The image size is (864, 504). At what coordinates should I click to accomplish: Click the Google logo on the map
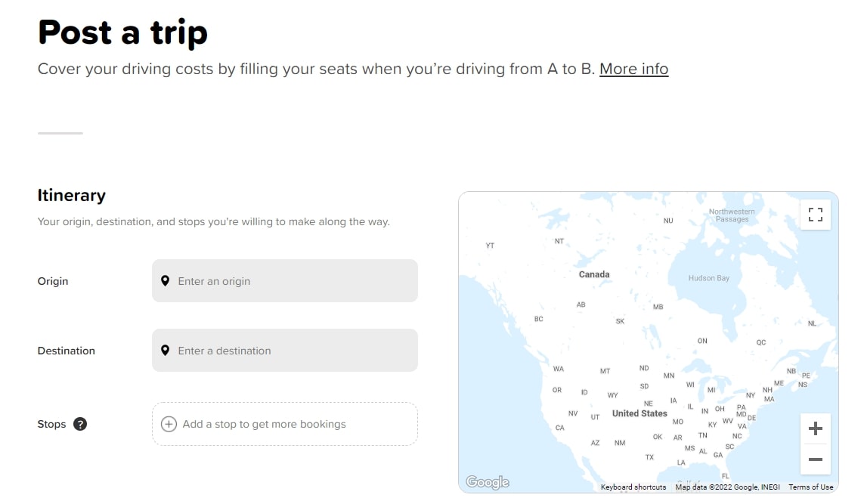click(x=487, y=482)
